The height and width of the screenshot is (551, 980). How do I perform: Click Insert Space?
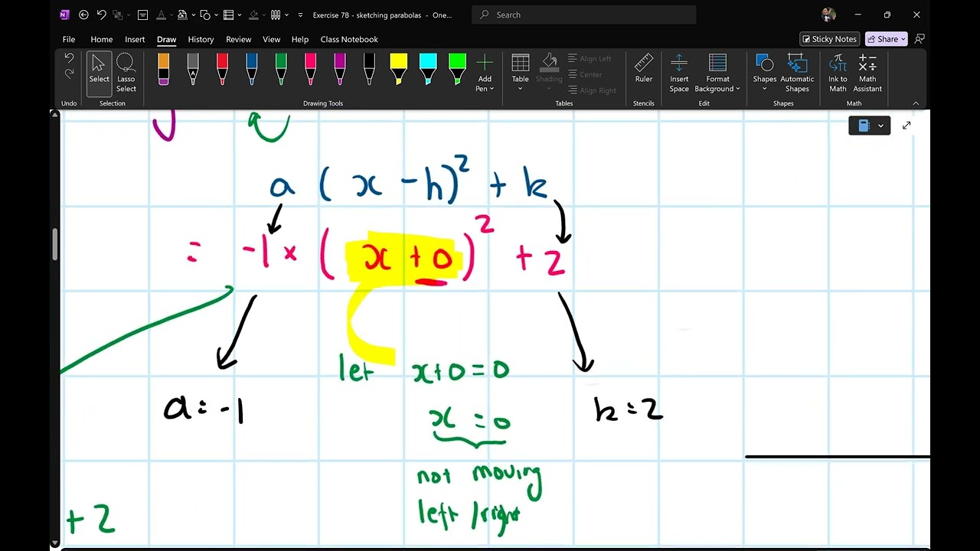pos(679,73)
